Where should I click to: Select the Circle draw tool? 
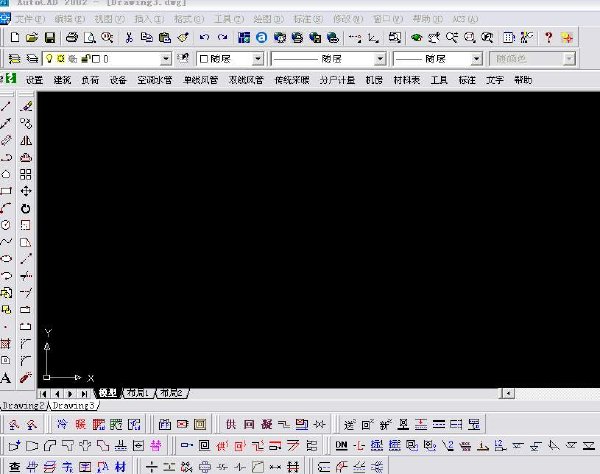point(6,225)
